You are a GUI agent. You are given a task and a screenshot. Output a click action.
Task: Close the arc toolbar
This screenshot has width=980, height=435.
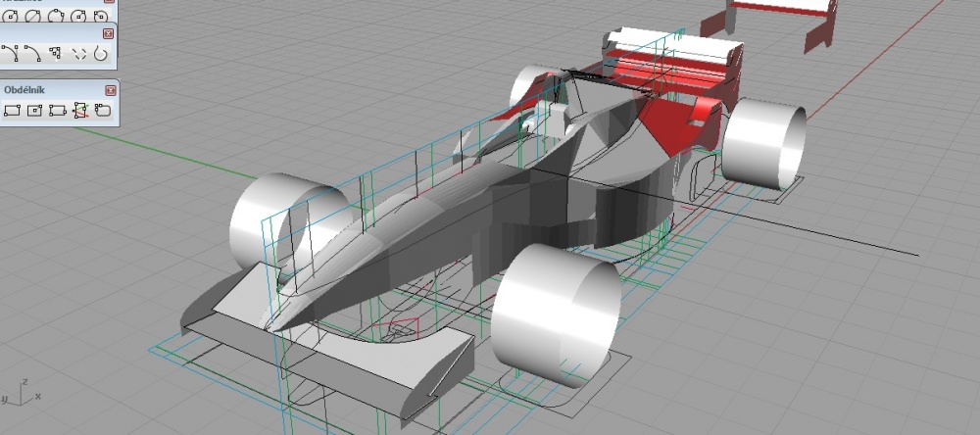tap(108, 33)
